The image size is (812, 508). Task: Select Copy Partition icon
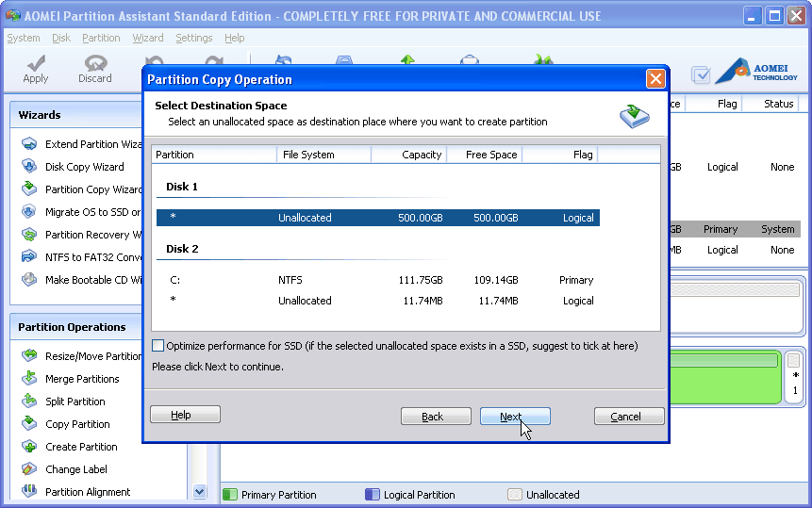click(29, 423)
